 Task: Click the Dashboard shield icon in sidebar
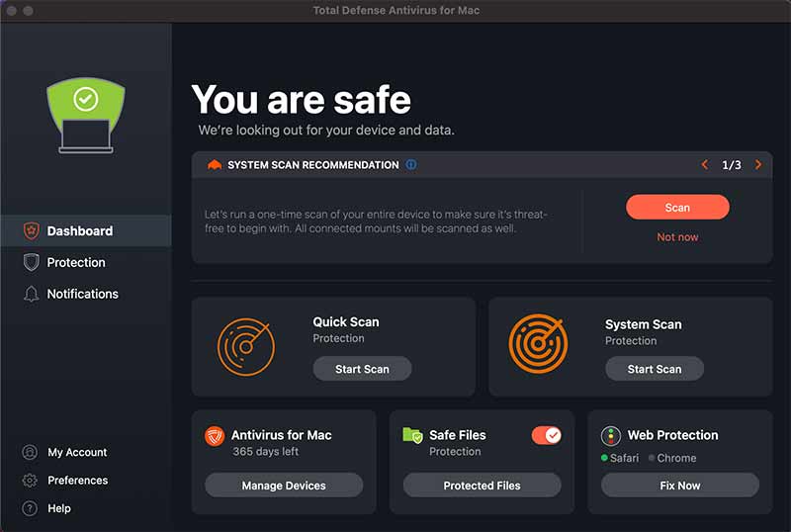coord(32,230)
